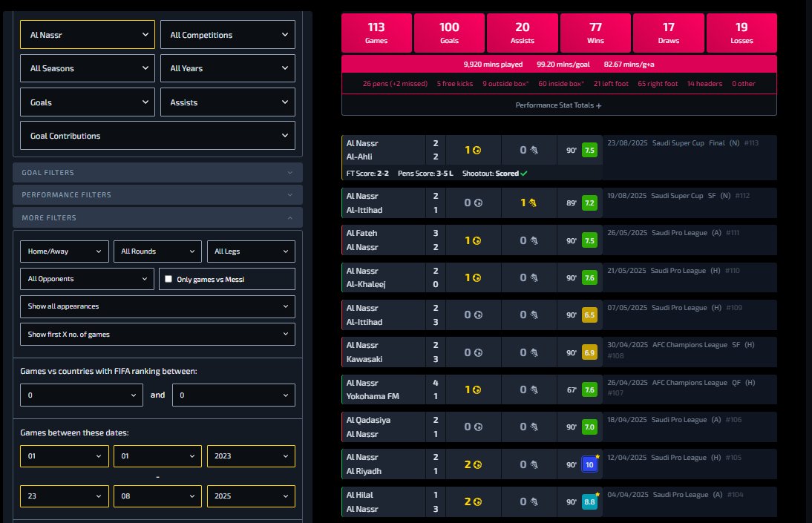Collapse the More Filters section
812x523 pixels.
(x=157, y=218)
